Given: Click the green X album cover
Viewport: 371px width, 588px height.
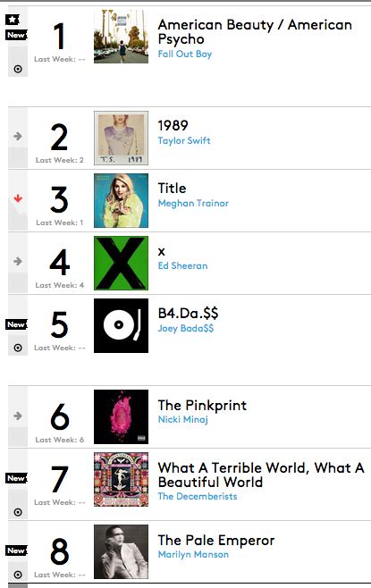Looking at the screenshot, I should click(122, 264).
